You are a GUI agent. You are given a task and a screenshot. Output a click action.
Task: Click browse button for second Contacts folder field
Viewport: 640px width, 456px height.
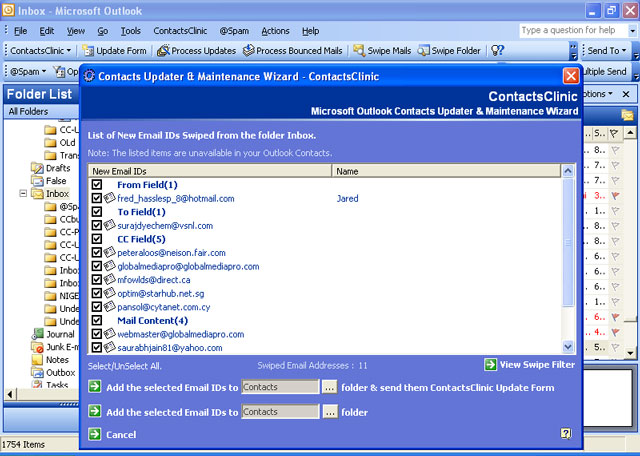pos(330,412)
